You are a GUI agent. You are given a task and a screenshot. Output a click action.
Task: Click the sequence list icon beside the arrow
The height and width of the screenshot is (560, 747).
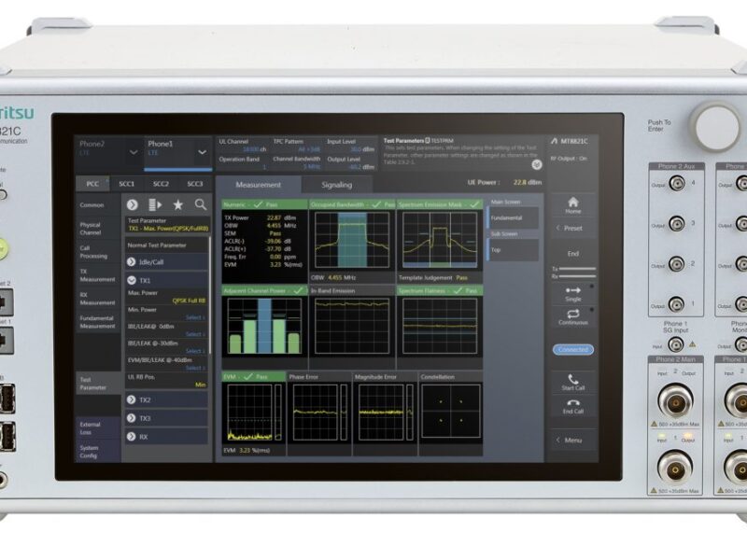(x=154, y=205)
